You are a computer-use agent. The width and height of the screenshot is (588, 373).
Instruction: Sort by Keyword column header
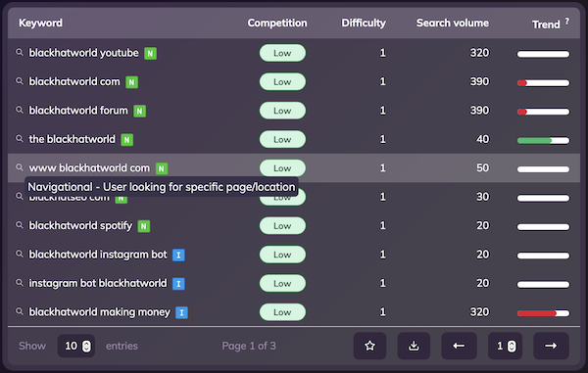[40, 23]
